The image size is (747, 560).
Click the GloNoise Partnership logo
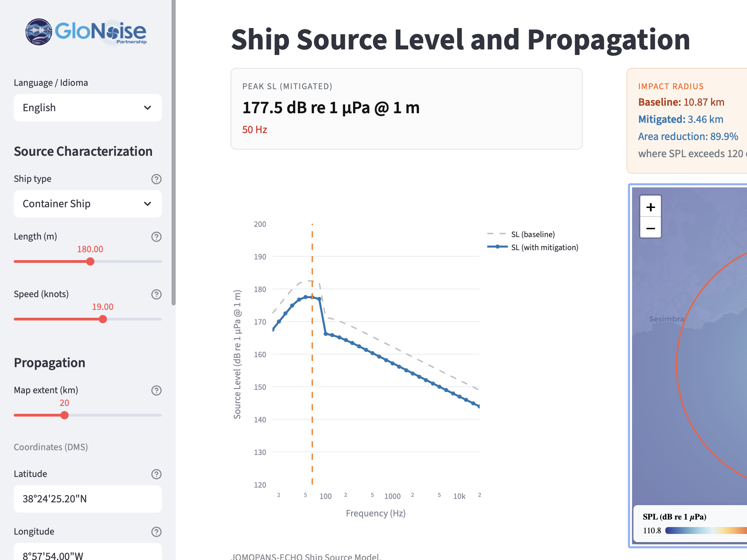tap(86, 32)
